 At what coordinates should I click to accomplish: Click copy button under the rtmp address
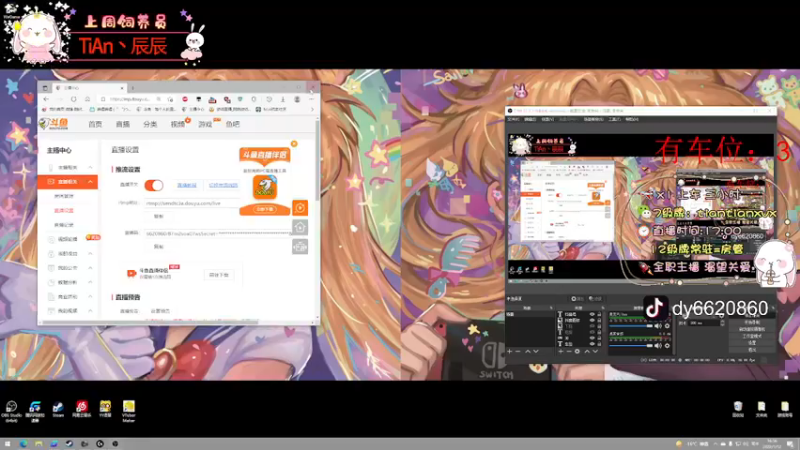(x=159, y=216)
